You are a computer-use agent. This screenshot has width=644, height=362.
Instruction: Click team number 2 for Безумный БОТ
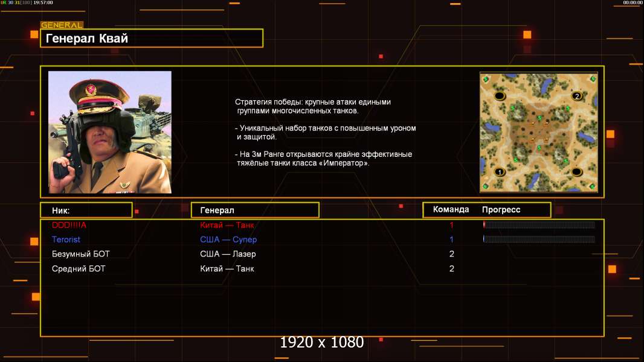tap(451, 254)
